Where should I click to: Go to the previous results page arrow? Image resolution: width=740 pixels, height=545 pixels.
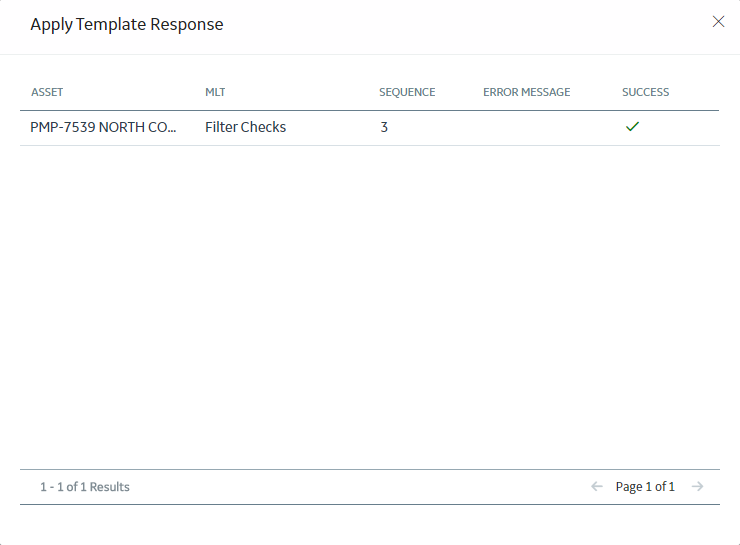coord(597,486)
